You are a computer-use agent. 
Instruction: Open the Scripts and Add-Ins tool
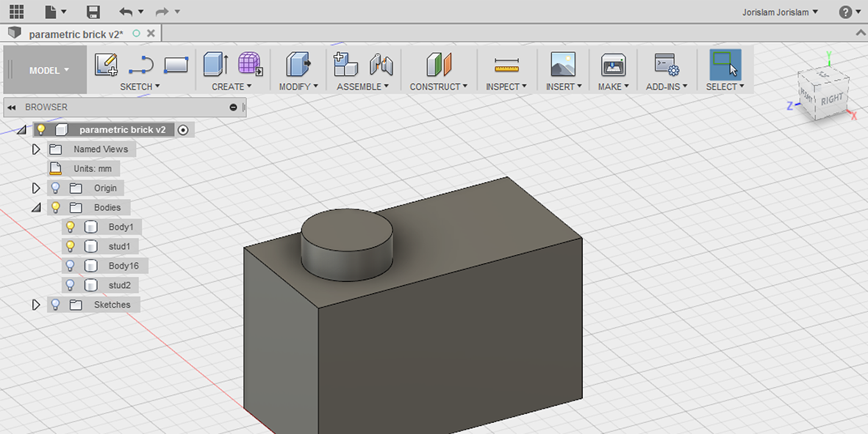tap(667, 65)
